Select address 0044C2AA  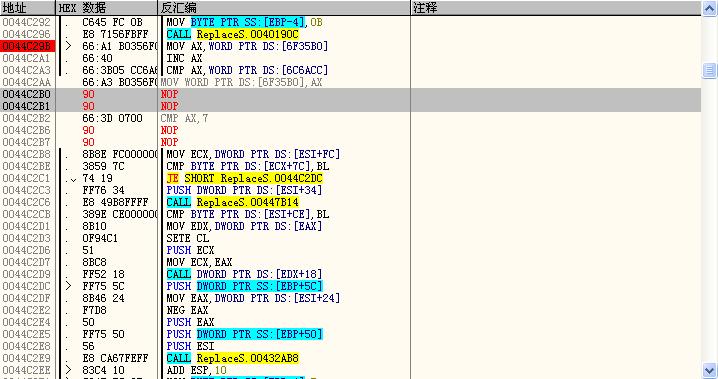click(x=27, y=82)
